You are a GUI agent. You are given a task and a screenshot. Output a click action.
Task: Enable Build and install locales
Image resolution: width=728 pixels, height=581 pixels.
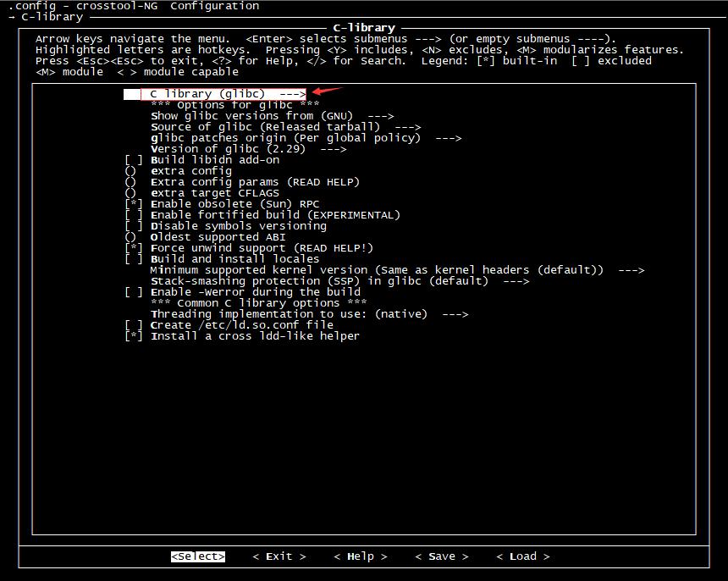click(x=222, y=259)
